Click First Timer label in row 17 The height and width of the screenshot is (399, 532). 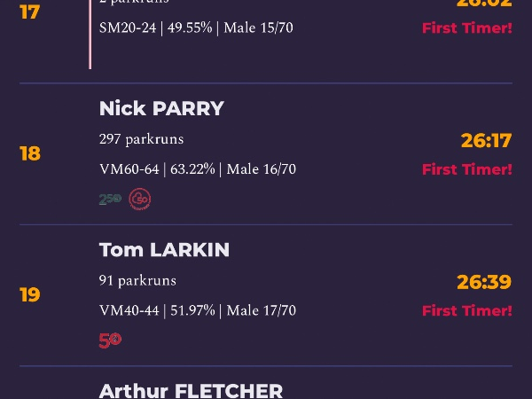point(467,27)
